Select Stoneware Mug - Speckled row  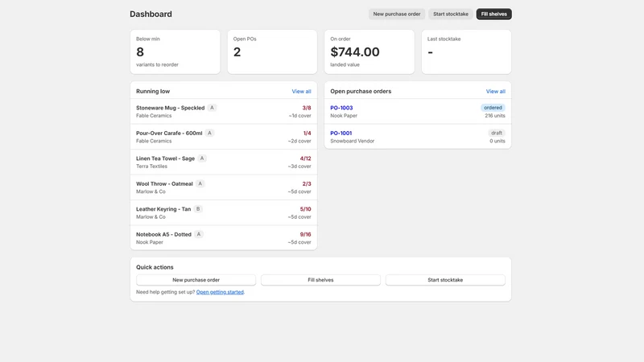point(224,111)
